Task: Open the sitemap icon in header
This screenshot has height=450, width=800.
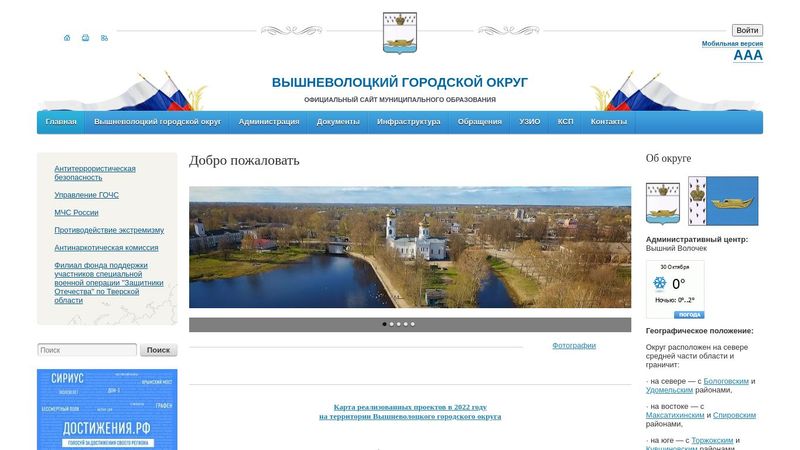Action: 104,38
